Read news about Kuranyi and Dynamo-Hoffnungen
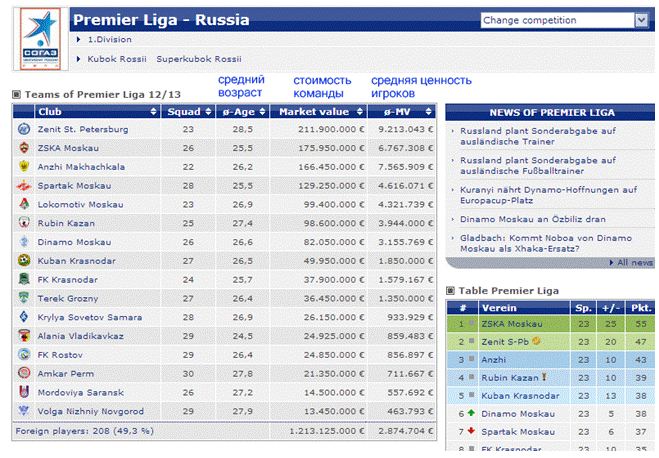Screen dimensions: 659x458 coord(548,195)
